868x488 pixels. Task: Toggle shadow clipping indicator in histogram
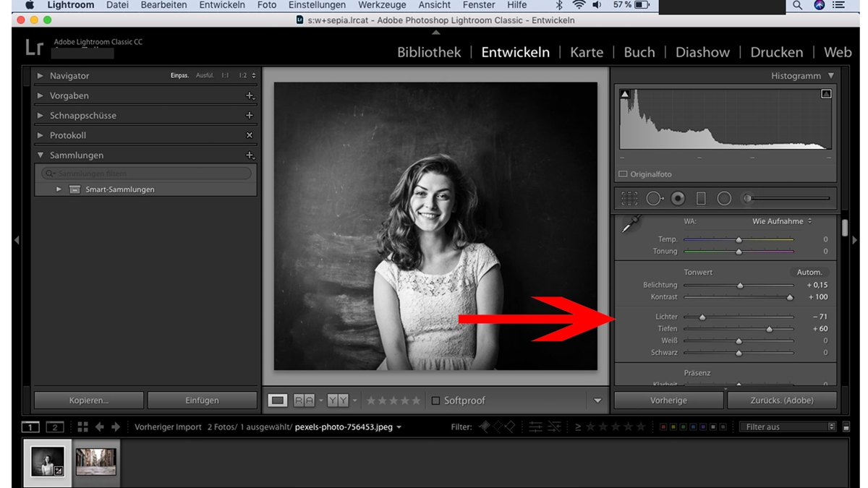[625, 94]
